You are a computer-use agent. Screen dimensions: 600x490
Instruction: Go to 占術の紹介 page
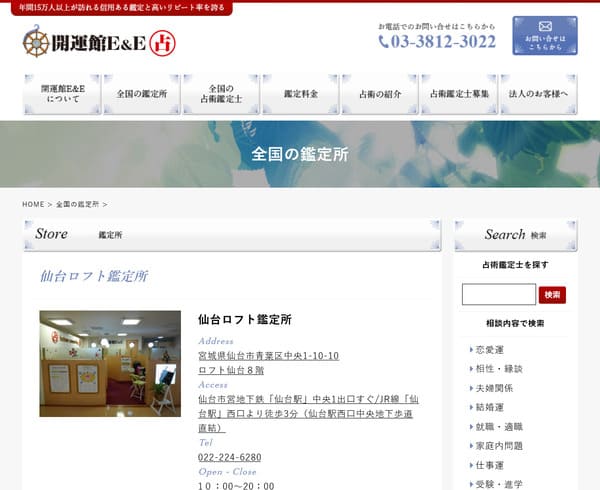click(379, 94)
